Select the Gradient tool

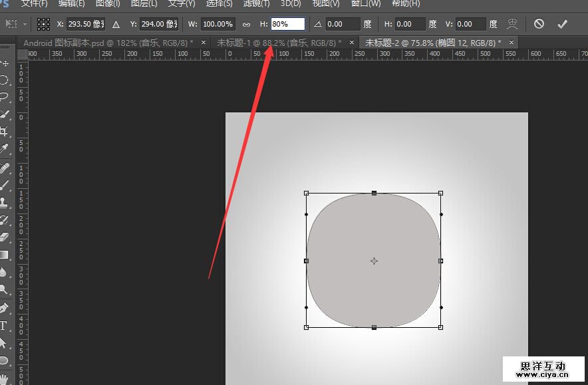pyautogui.click(x=4, y=254)
